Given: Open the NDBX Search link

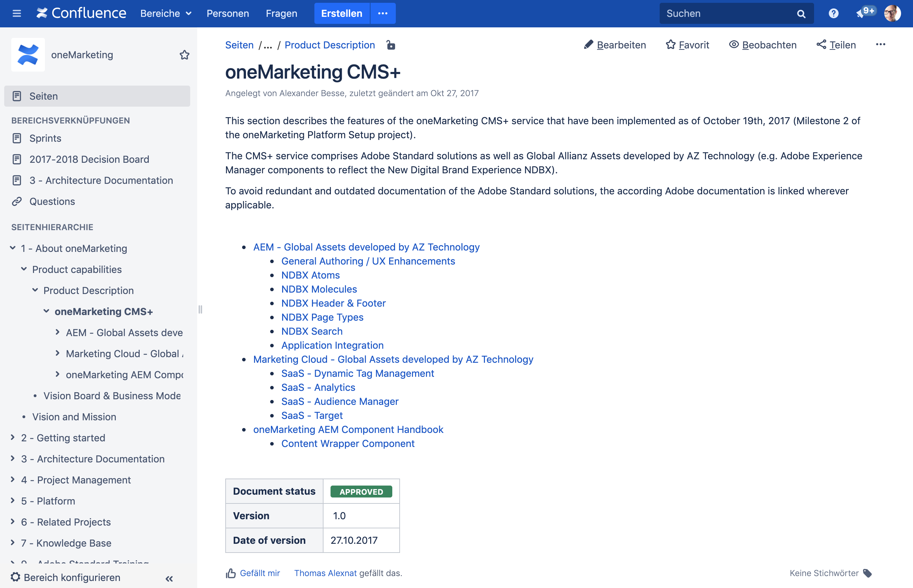Looking at the screenshot, I should tap(312, 331).
